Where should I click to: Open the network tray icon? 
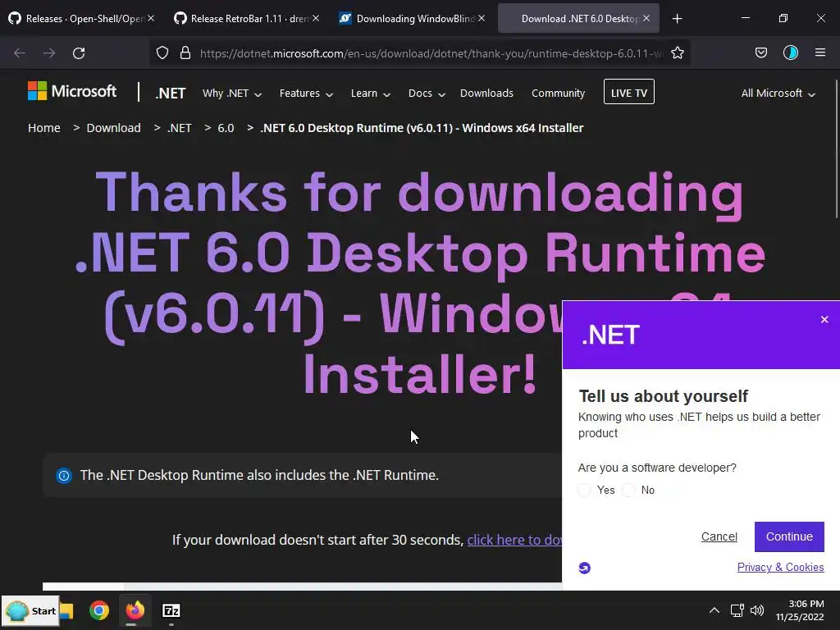737,610
